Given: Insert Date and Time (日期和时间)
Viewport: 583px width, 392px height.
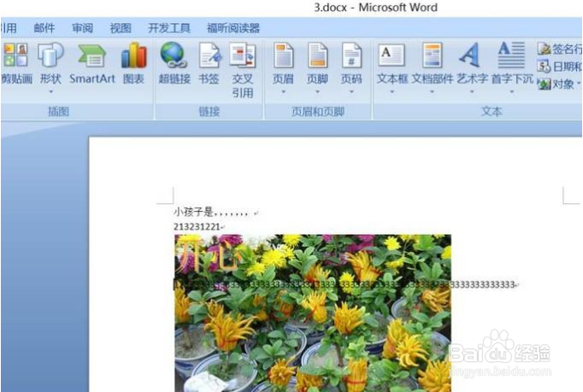Looking at the screenshot, I should coord(560,67).
